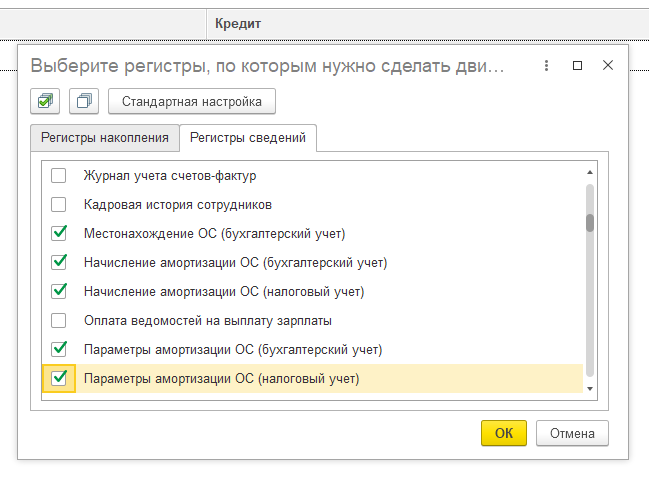This screenshot has height=488, width=649.
Task: Select row text Начисление амортизации ОС (бухгалтерский учет)
Action: [236, 262]
